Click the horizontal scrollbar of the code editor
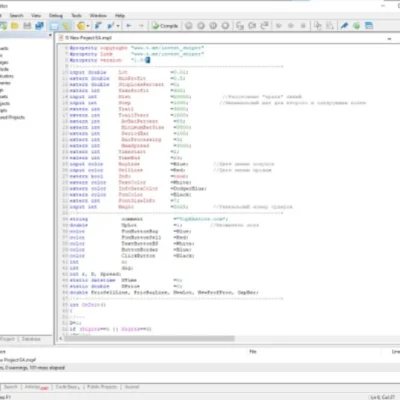The image size is (400, 400). [x=149, y=339]
